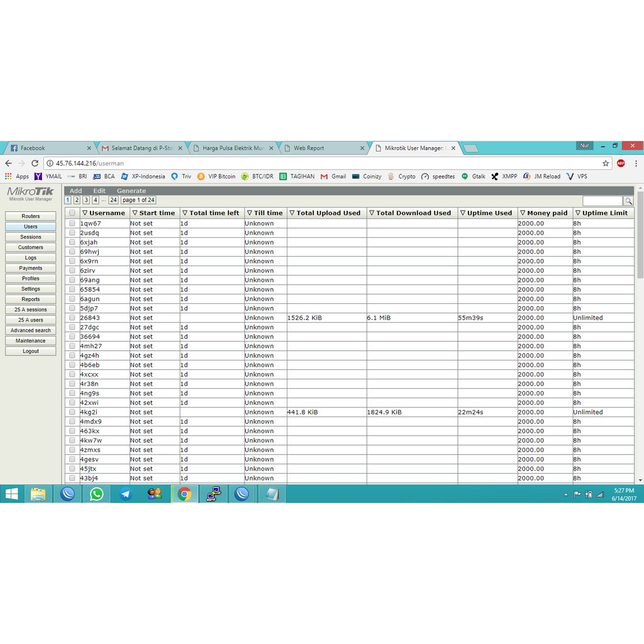This screenshot has height=644, width=644.
Task: Check the box for user 1qw67
Action: (72, 223)
